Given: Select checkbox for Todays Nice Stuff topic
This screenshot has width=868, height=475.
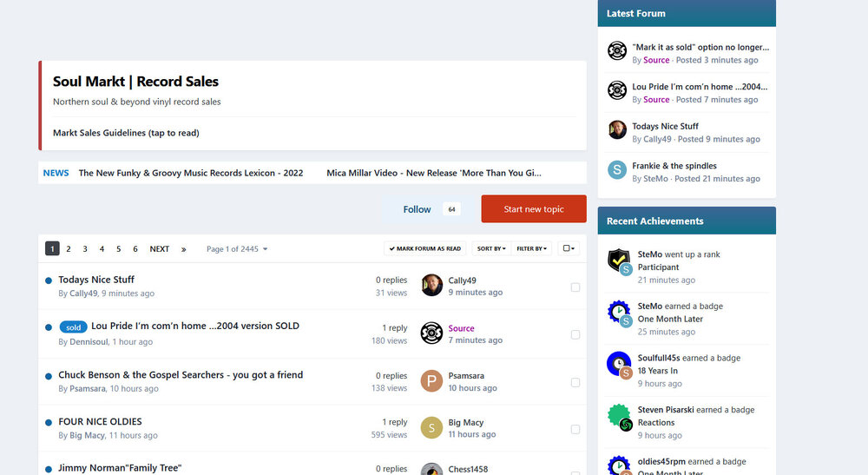Looking at the screenshot, I should (575, 287).
